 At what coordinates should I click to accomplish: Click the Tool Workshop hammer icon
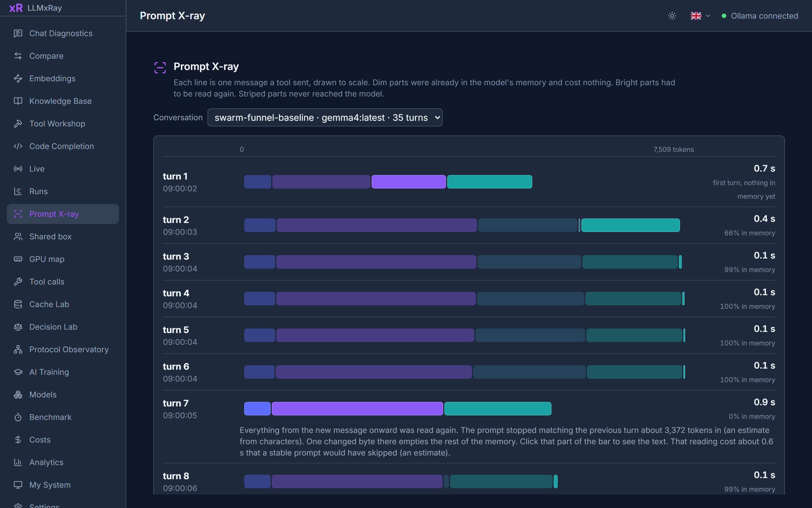pyautogui.click(x=18, y=124)
